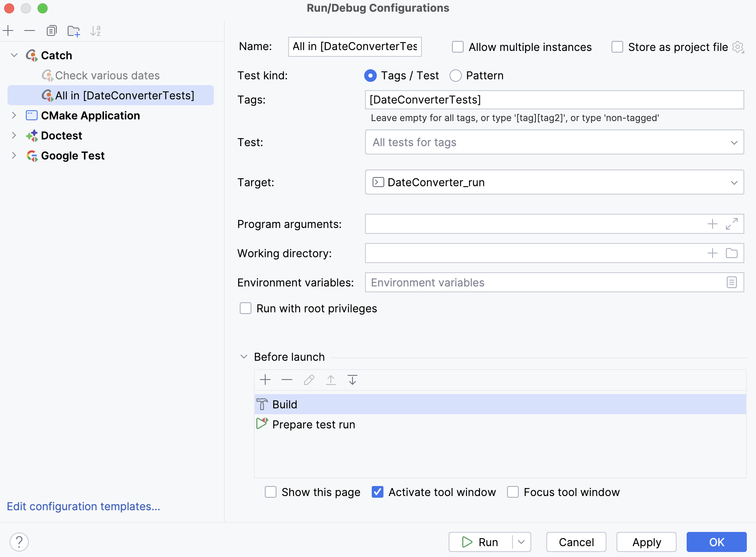The width and height of the screenshot is (756, 557).
Task: Sort configurations alphabetically
Action: (x=96, y=30)
